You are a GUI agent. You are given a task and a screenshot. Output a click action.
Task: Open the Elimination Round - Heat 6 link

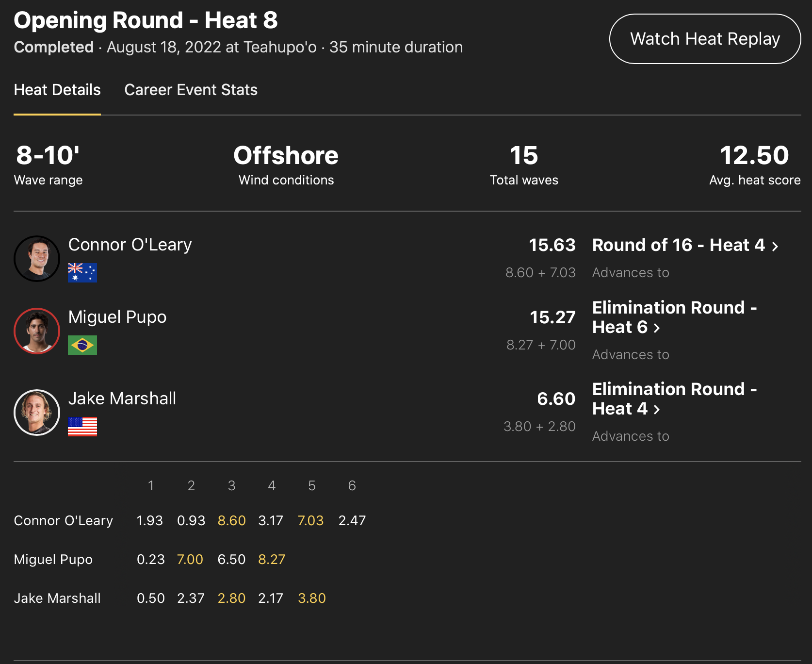674,317
